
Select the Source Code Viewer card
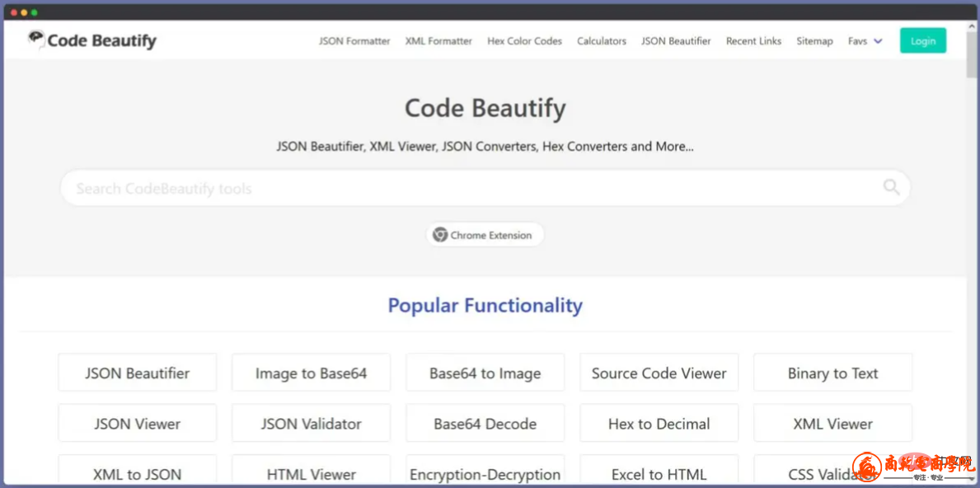(x=659, y=373)
